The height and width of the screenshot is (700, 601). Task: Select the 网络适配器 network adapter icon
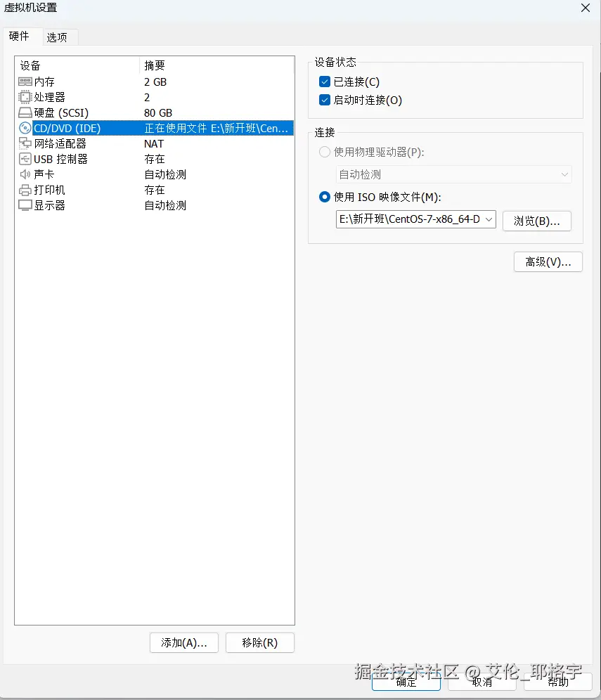(25, 143)
